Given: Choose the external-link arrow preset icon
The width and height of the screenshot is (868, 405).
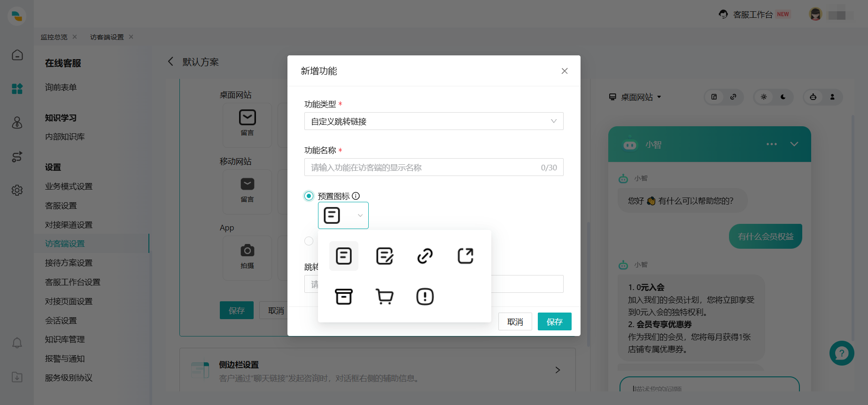Looking at the screenshot, I should [465, 256].
